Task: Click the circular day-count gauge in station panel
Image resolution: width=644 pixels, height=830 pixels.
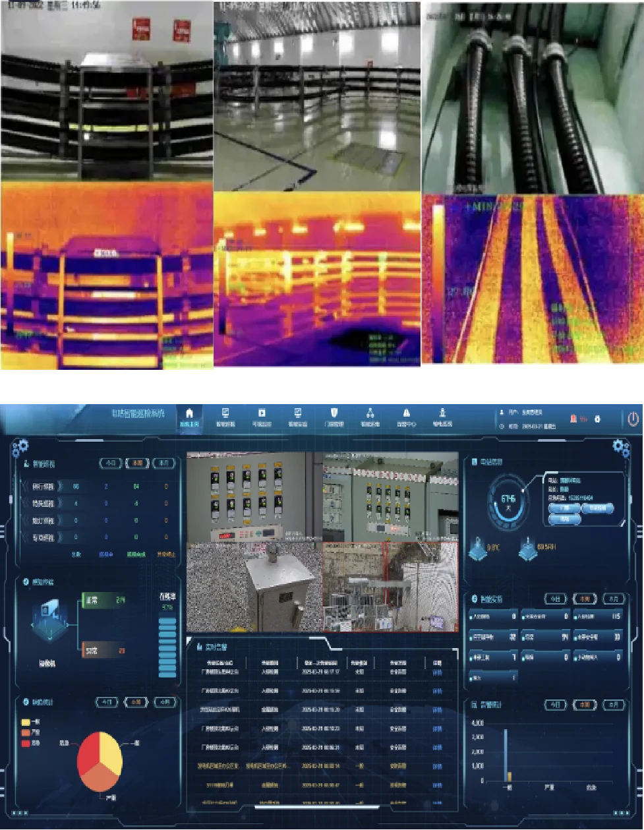Action: click(x=508, y=502)
